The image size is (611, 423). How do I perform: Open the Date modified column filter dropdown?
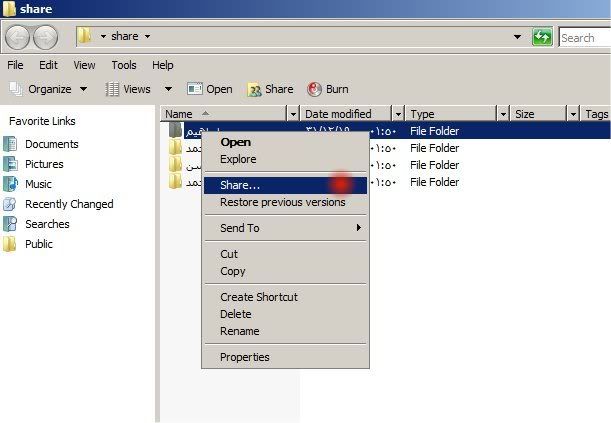(x=398, y=114)
